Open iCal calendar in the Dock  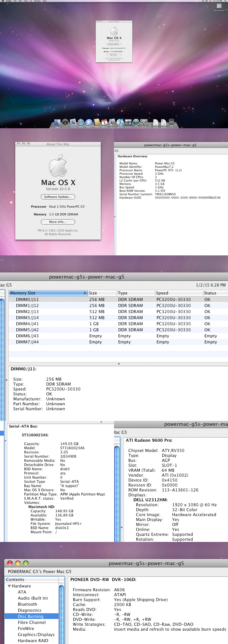pos(104,122)
